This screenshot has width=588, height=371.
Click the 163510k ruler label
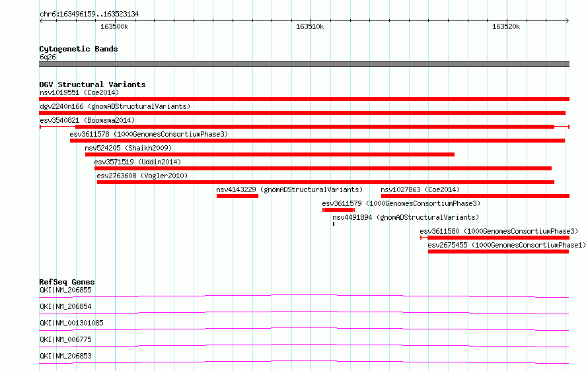[x=310, y=26]
